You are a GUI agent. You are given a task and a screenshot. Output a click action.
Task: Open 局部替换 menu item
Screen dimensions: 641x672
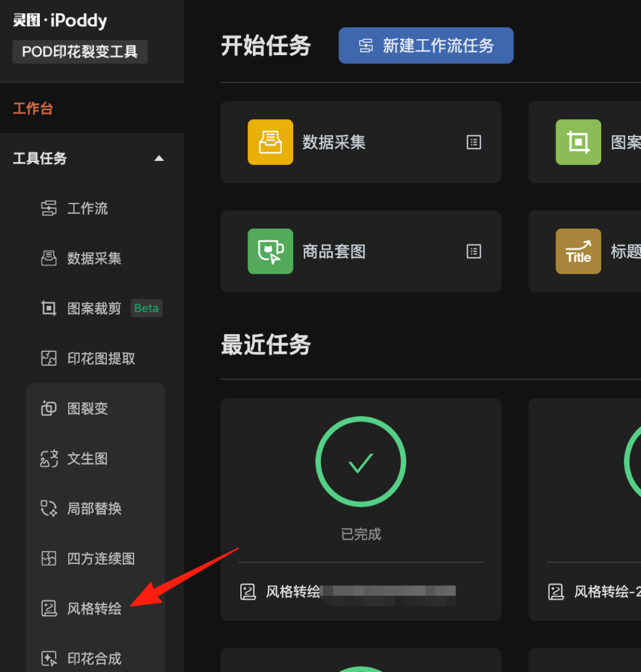click(94, 509)
